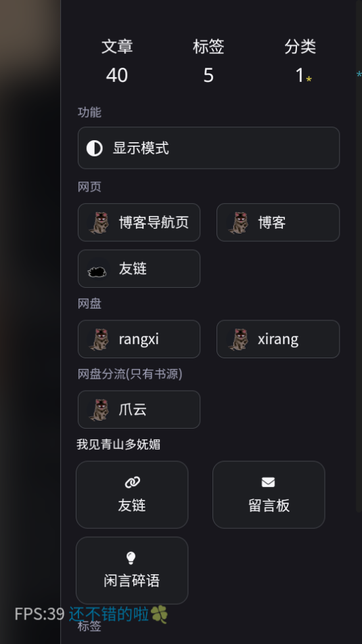
Task: Click the raccoon icon next to rangxi
Action: pos(99,339)
